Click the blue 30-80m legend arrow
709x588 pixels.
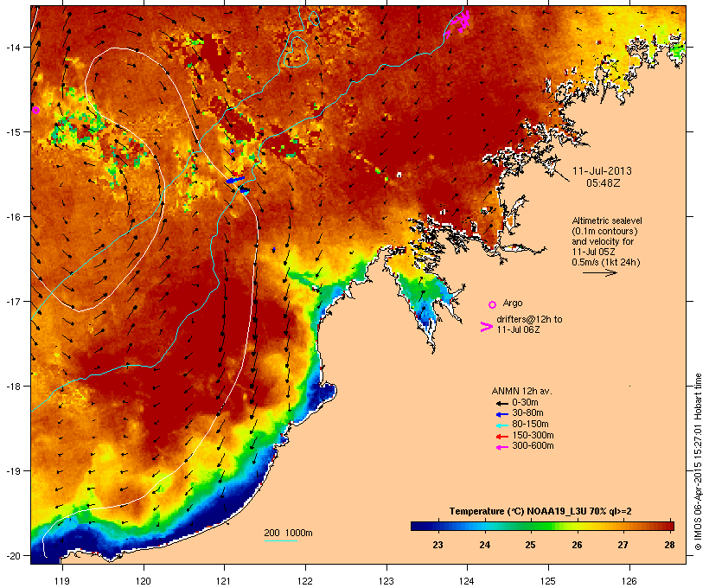501,414
